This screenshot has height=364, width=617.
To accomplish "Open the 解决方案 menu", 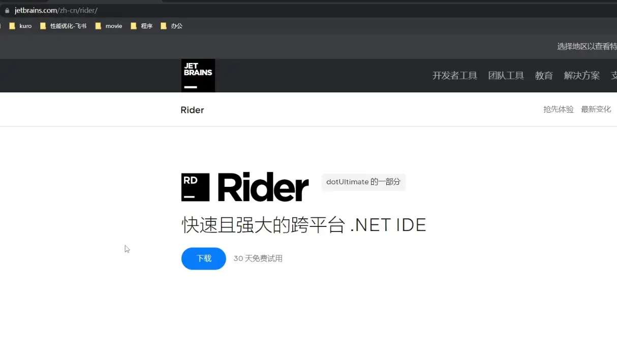I will coord(582,76).
